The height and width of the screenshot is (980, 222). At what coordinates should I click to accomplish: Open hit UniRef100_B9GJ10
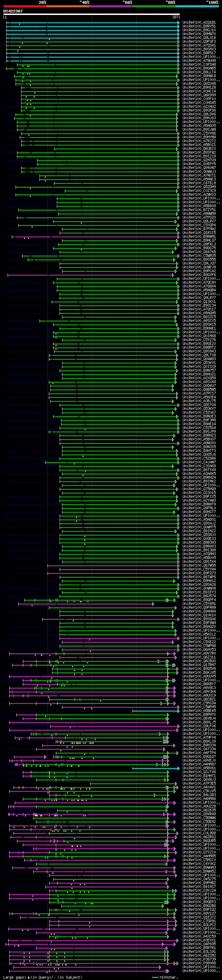click(199, 30)
